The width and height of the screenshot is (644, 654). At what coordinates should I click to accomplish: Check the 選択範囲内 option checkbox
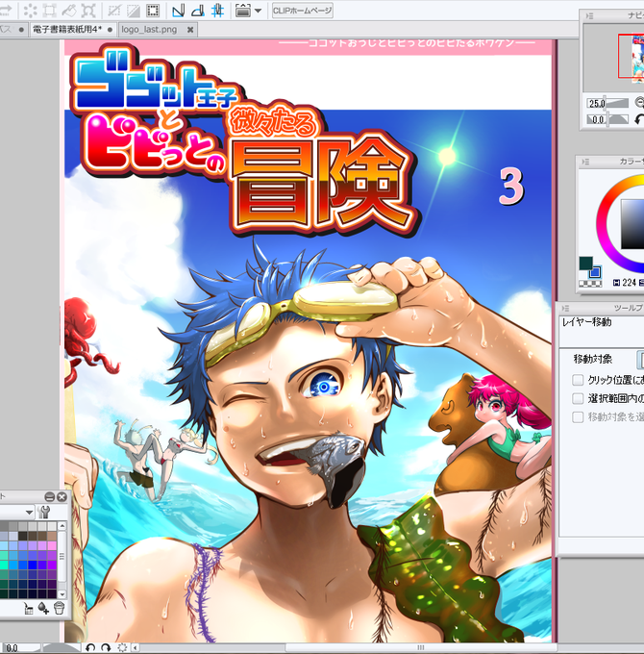578,399
